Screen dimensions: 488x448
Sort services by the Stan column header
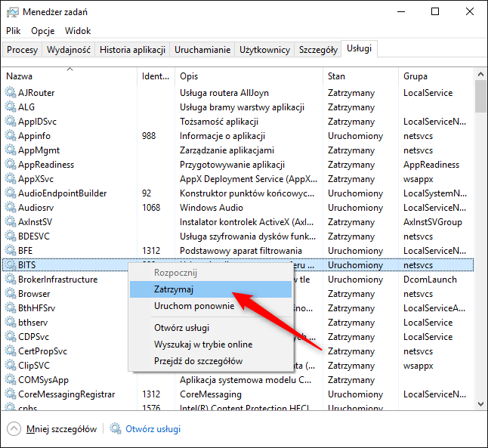(336, 76)
